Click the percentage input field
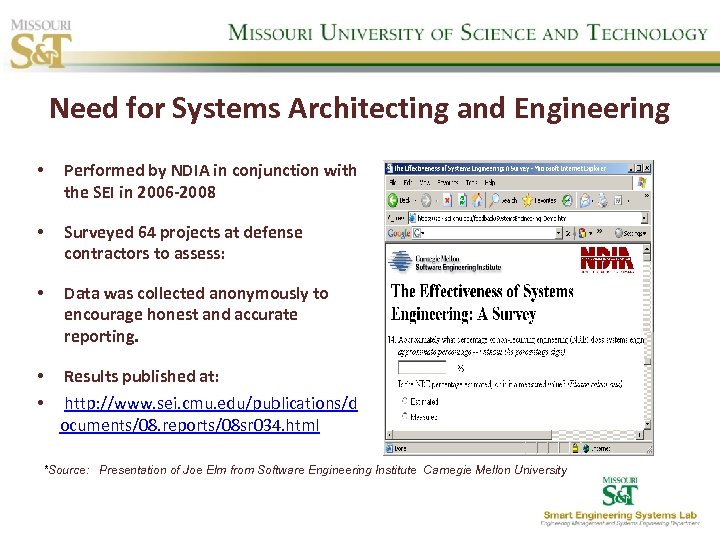This screenshot has height=540, width=720. pos(422,367)
